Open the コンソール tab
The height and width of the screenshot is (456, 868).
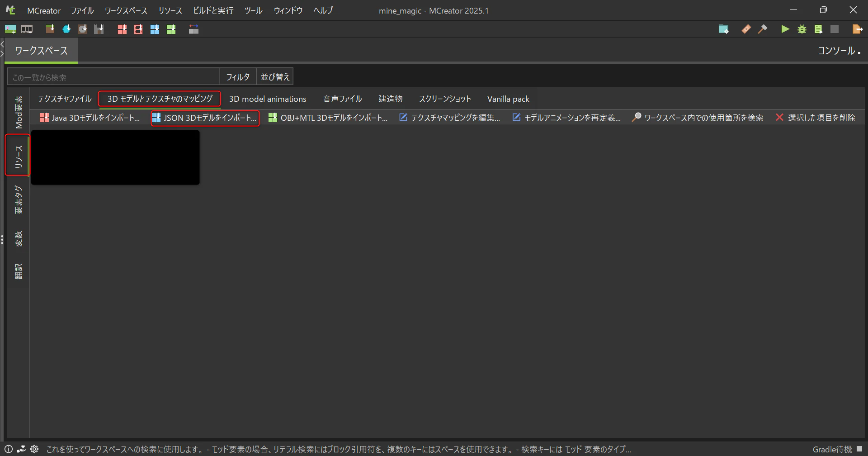(839, 51)
